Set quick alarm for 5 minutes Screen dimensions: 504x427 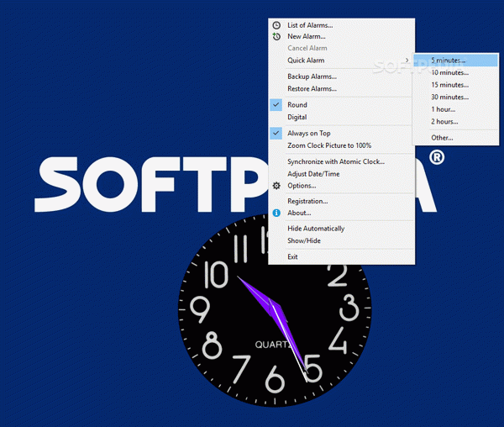click(455, 61)
